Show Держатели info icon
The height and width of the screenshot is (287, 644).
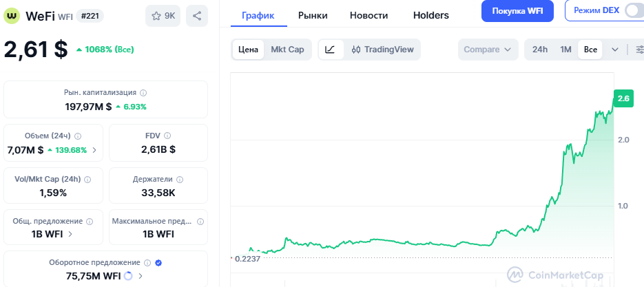click(x=180, y=180)
